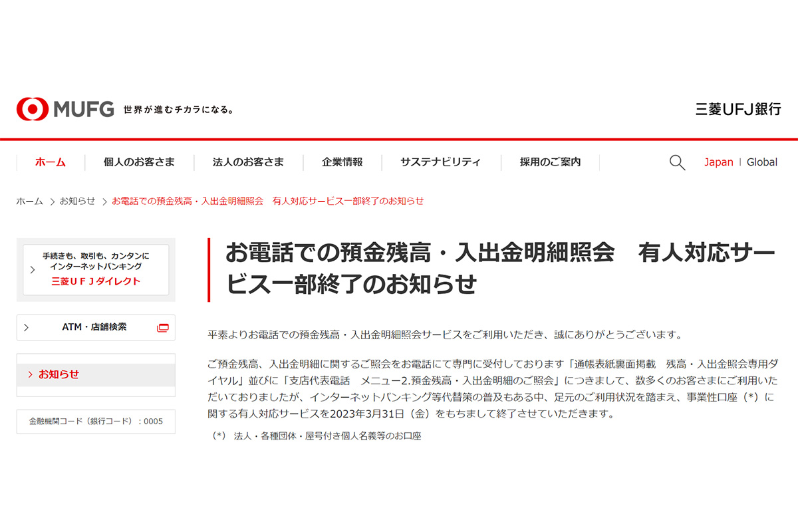Select the ホーム navigation tab
This screenshot has height=532, width=798.
coord(49,162)
